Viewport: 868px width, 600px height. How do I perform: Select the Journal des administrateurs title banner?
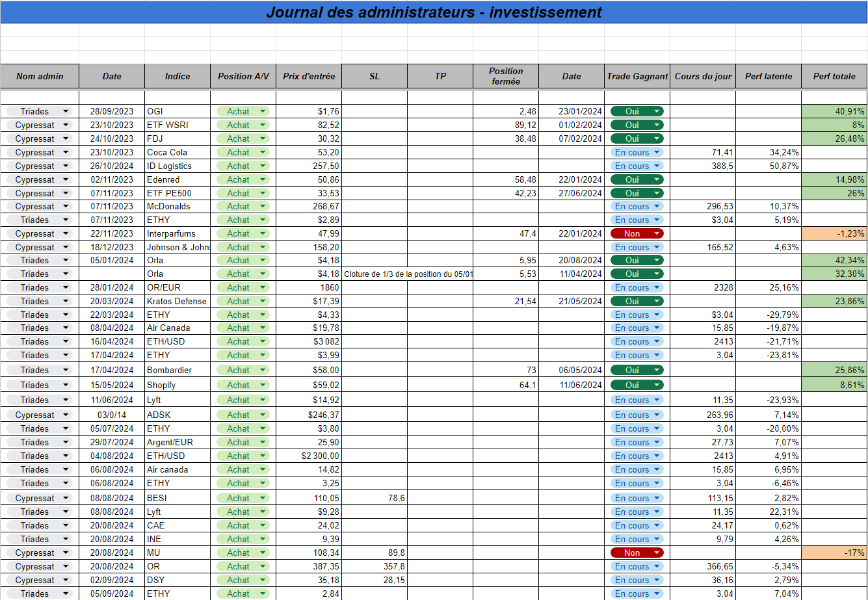coord(434,12)
